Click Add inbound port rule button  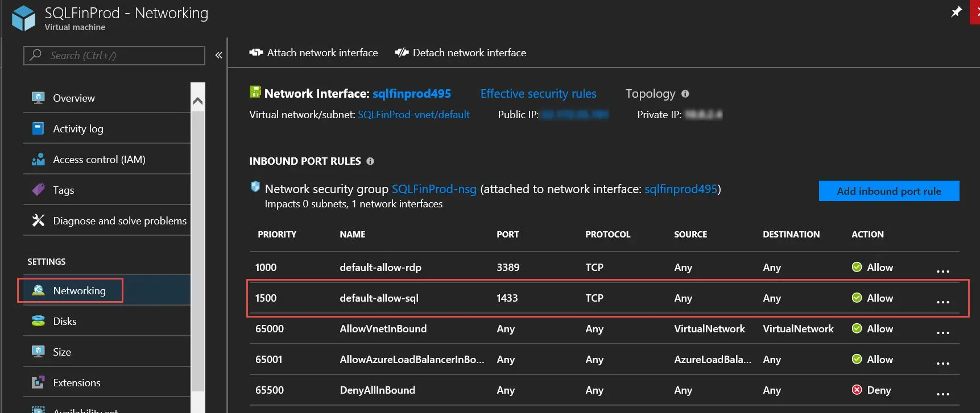coord(889,191)
